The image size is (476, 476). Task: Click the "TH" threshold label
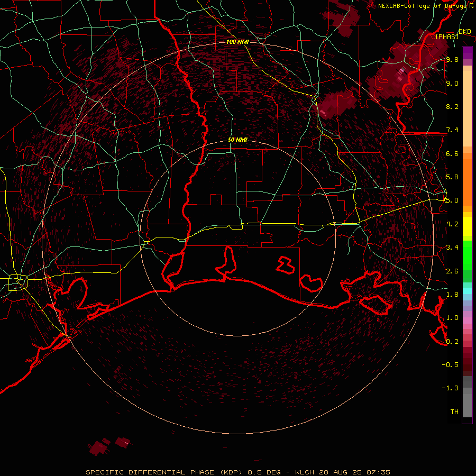454,411
